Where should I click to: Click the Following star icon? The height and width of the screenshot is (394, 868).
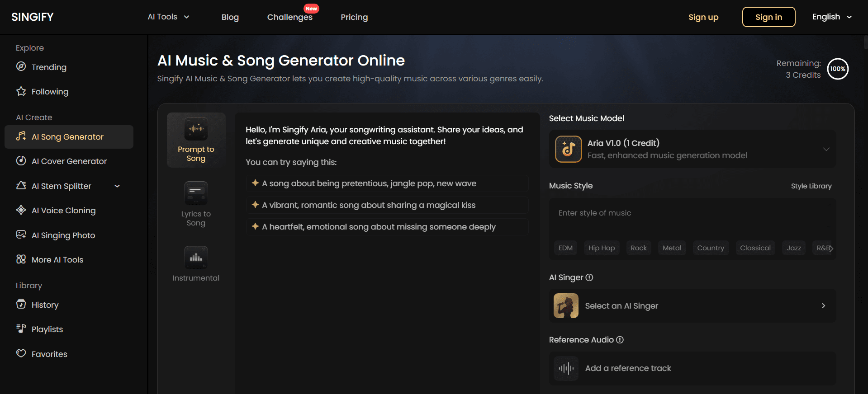tap(21, 91)
